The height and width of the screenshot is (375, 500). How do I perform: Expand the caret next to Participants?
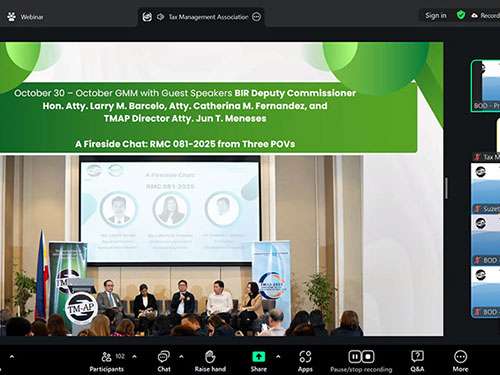(x=134, y=357)
